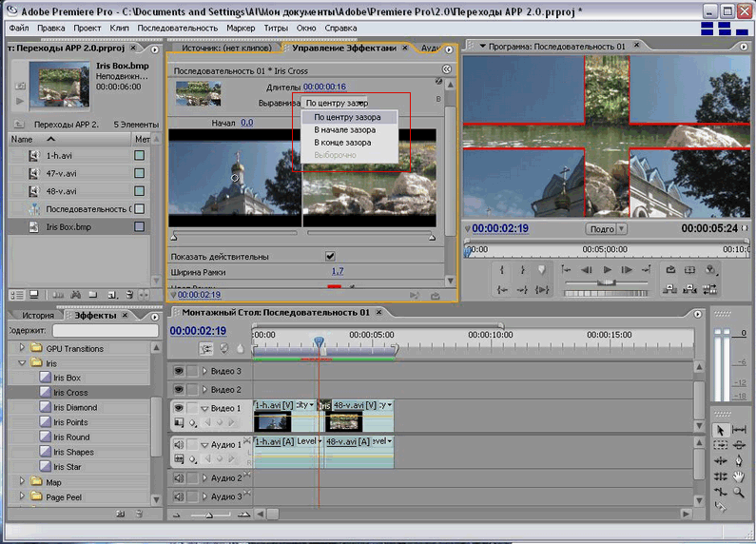Click the Lift button in Program monitor
Viewport: 756px width, 544px height.
tap(669, 289)
